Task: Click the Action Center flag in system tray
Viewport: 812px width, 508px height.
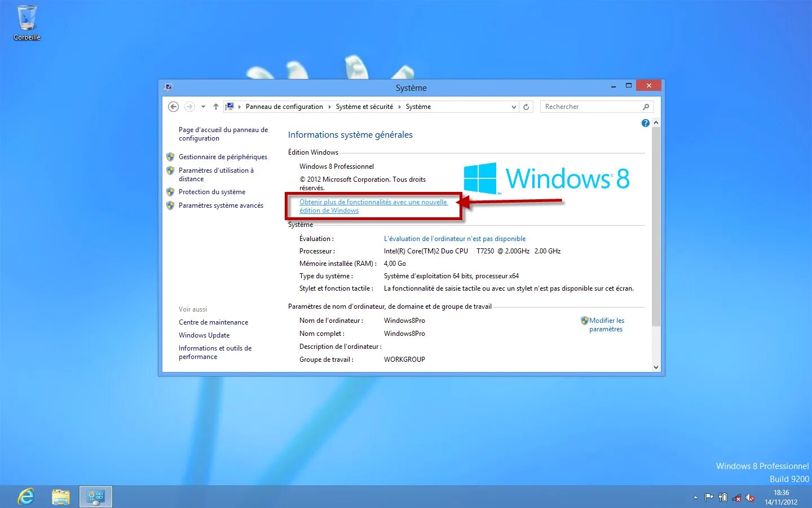Action: tap(709, 497)
